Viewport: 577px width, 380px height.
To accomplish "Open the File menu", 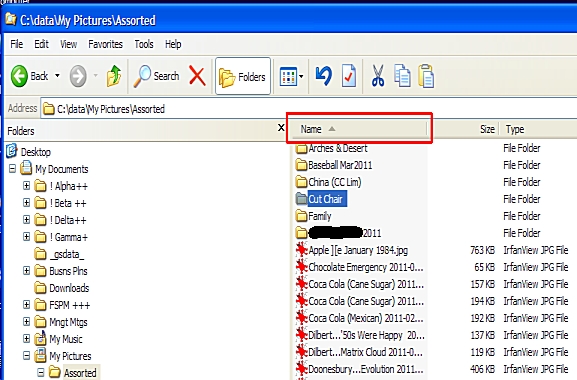I will pyautogui.click(x=17, y=44).
